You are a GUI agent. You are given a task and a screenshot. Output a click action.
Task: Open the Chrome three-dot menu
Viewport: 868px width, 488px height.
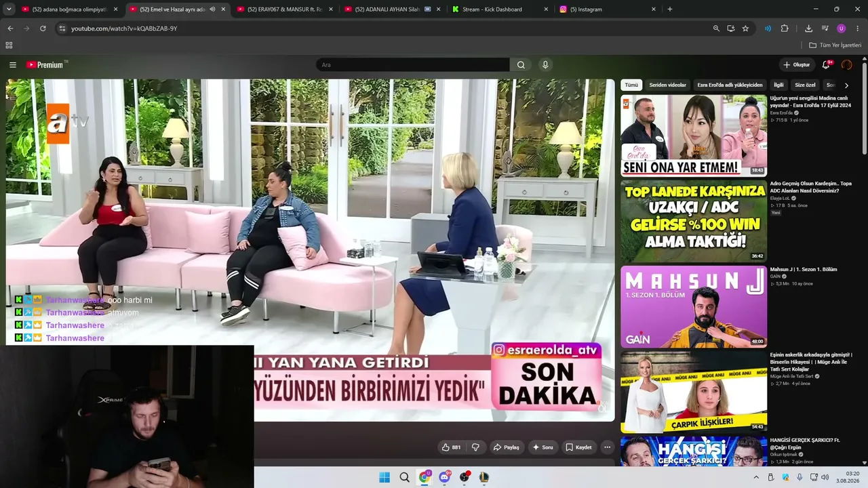tap(858, 28)
